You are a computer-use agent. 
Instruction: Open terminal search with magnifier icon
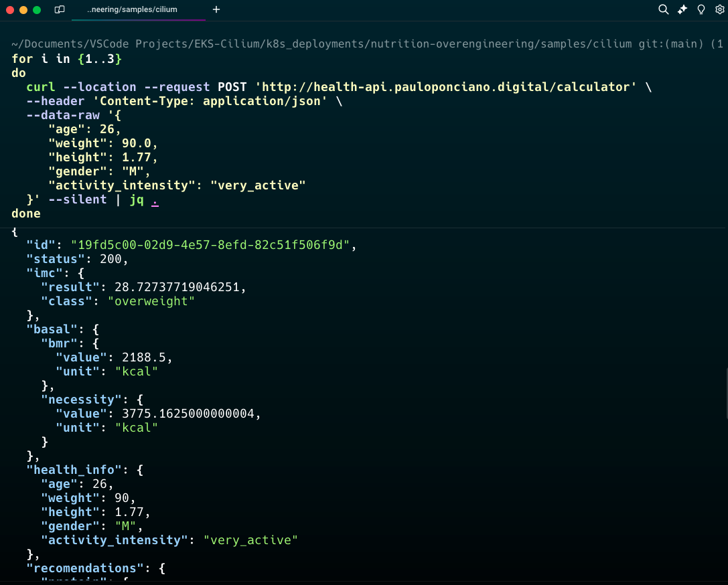(x=664, y=9)
